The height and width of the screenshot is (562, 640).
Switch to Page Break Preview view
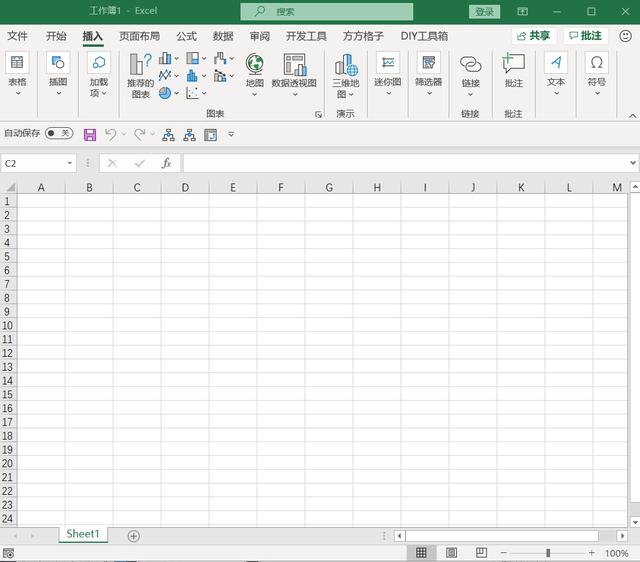point(481,553)
